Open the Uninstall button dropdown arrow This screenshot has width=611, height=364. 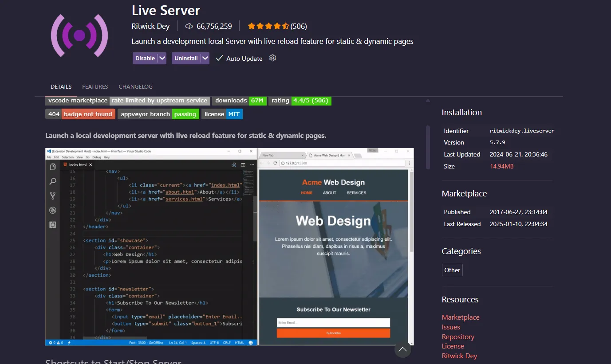[205, 58]
